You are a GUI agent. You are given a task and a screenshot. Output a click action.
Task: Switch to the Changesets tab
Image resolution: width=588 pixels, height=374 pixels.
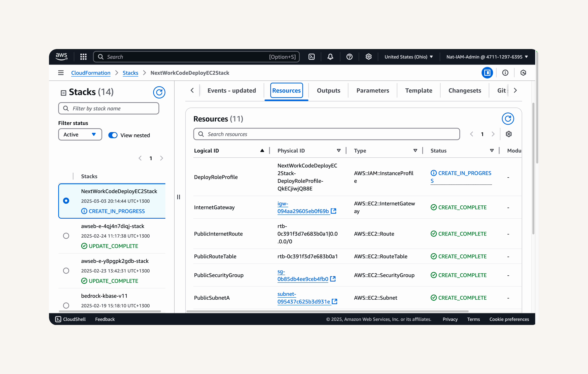pyautogui.click(x=465, y=90)
